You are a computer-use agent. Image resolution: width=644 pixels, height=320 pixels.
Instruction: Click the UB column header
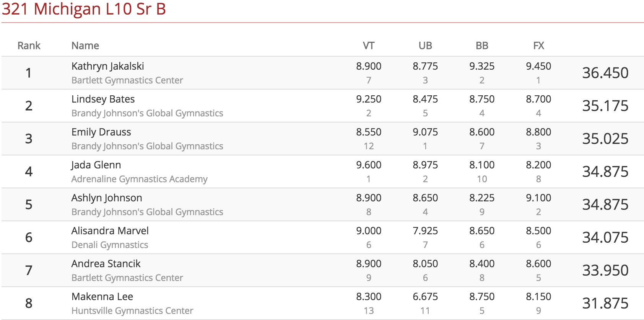point(425,46)
